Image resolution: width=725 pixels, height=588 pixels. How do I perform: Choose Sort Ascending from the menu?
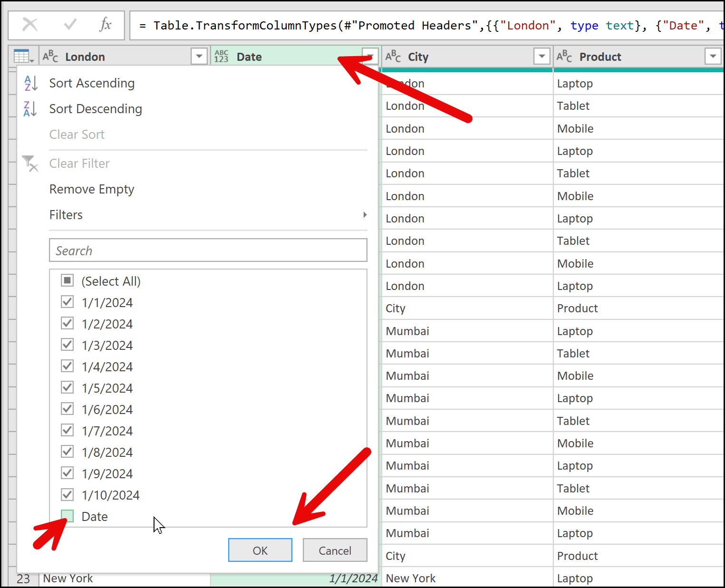(x=92, y=83)
